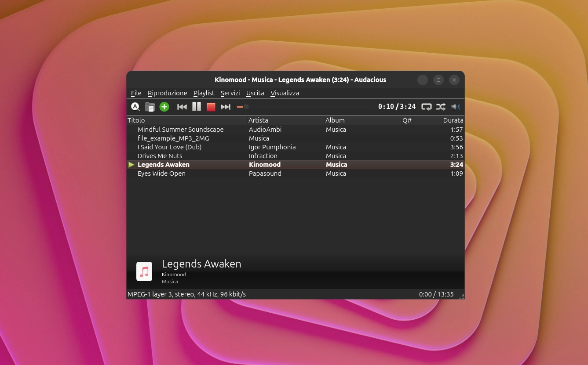588x365 pixels.
Task: Toggle repeat mode
Action: 426,107
